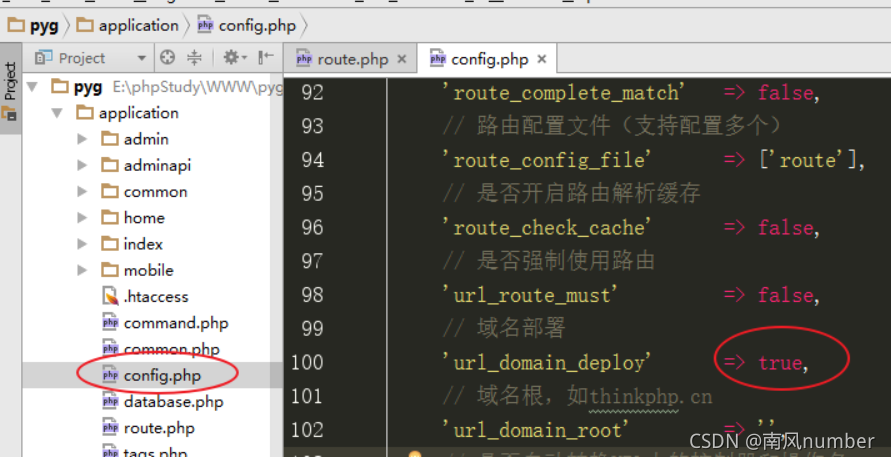Screen dimensions: 891x460
Task: Click the application breadcrumb
Action: pos(128,26)
